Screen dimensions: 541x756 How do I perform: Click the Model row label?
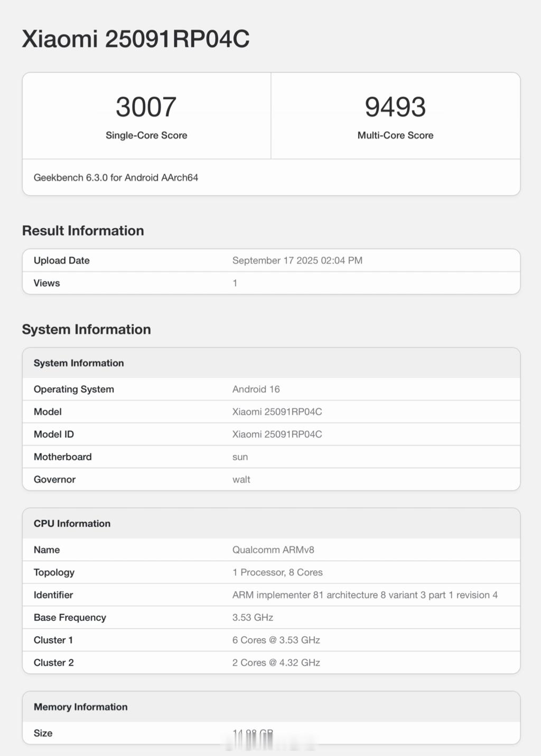(48, 412)
